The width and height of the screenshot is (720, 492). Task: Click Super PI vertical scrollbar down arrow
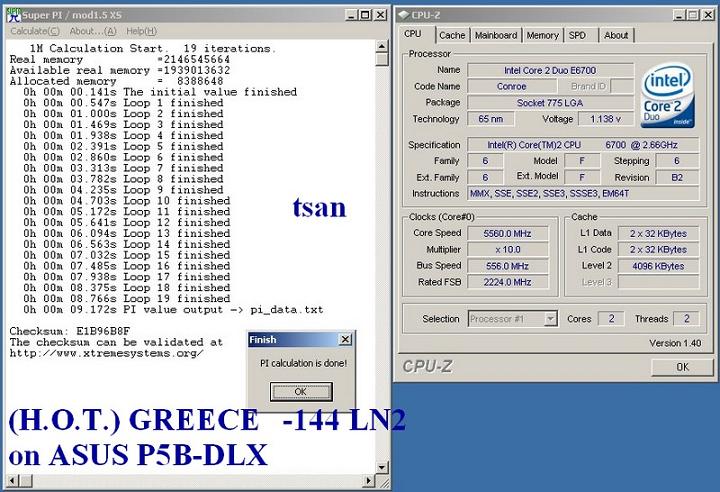click(x=382, y=468)
